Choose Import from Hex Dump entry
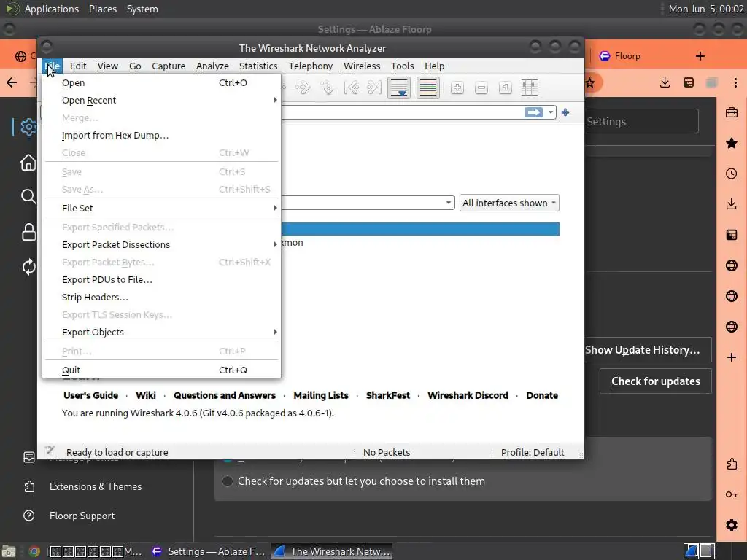The image size is (747, 560). [161, 135]
